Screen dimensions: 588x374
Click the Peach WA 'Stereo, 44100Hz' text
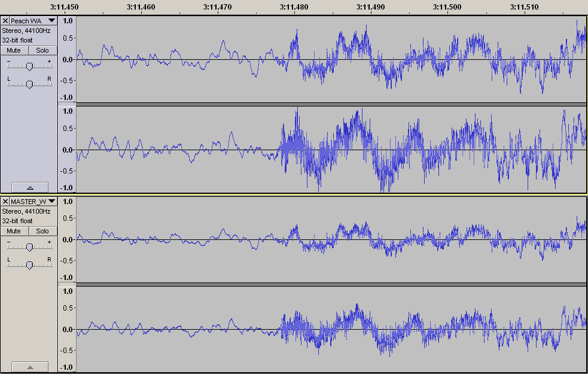coord(26,31)
